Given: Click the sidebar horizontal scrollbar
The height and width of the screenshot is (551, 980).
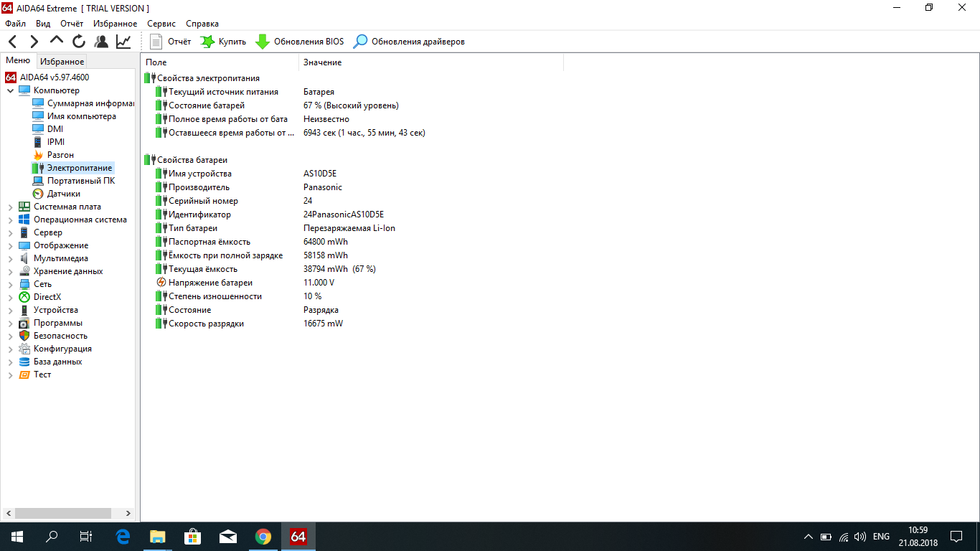Looking at the screenshot, I should (63, 514).
